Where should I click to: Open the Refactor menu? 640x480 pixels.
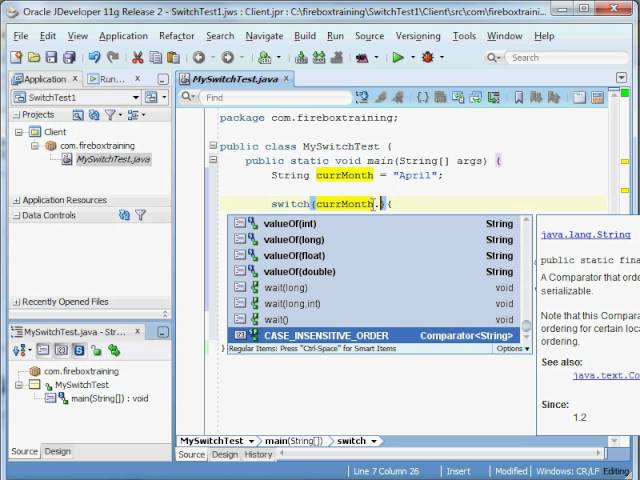click(177, 36)
